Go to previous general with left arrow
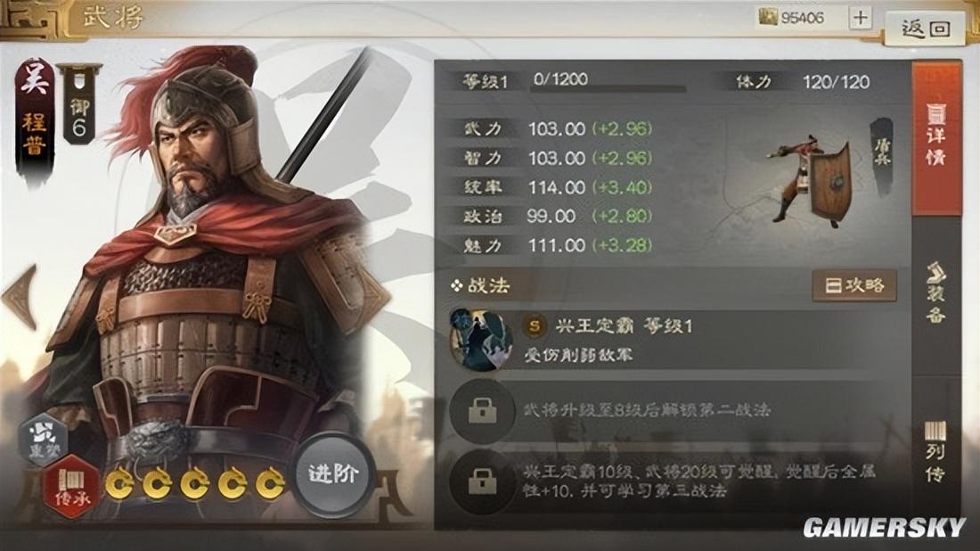This screenshot has width=980, height=551. [x=20, y=296]
